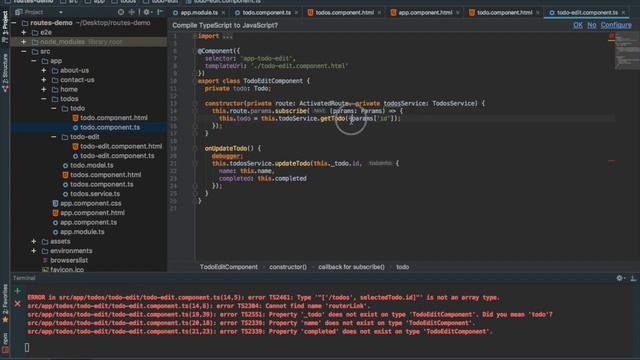Hide the Terminal panel
Viewport: 640px width, 360px height.
click(633, 278)
